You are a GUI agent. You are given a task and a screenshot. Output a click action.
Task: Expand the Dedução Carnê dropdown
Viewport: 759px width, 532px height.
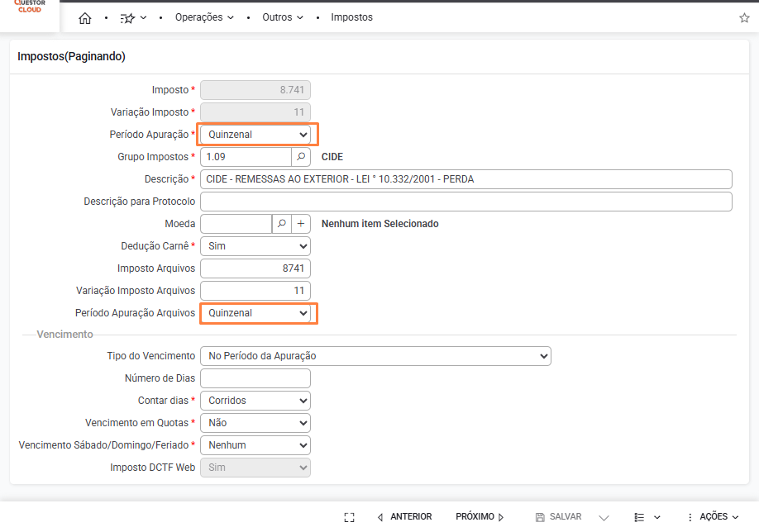pos(255,246)
